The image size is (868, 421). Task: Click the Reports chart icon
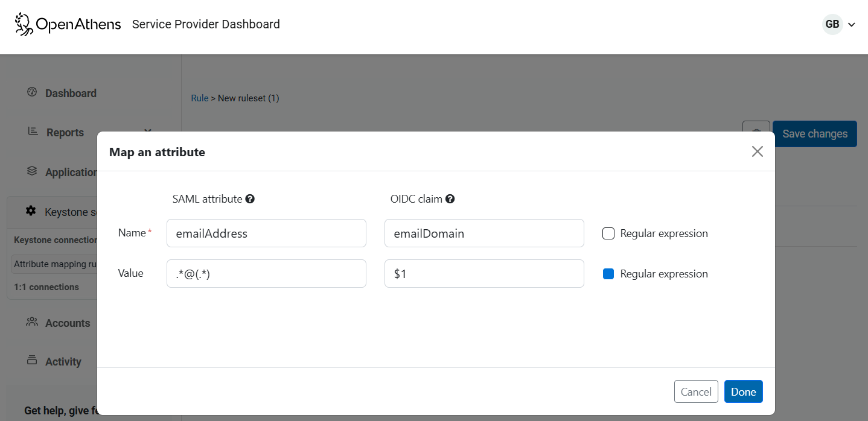(x=31, y=131)
